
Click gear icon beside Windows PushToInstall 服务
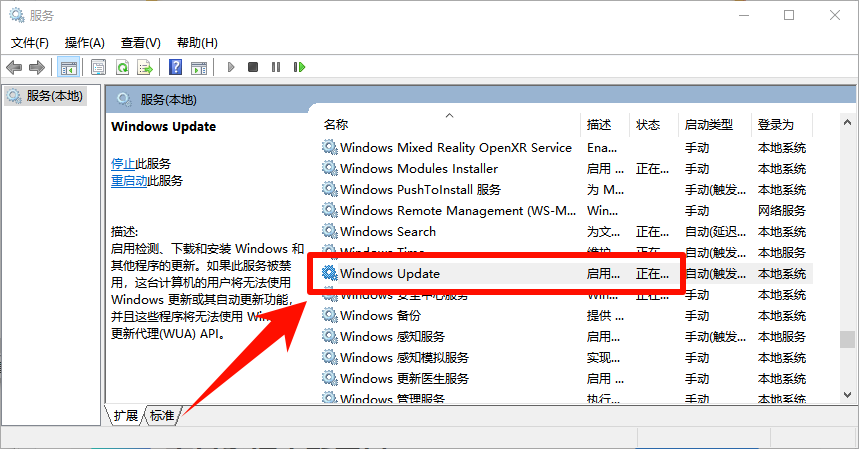[x=329, y=189]
